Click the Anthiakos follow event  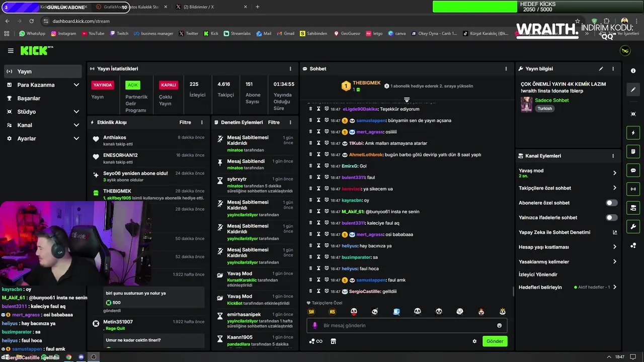[148, 140]
